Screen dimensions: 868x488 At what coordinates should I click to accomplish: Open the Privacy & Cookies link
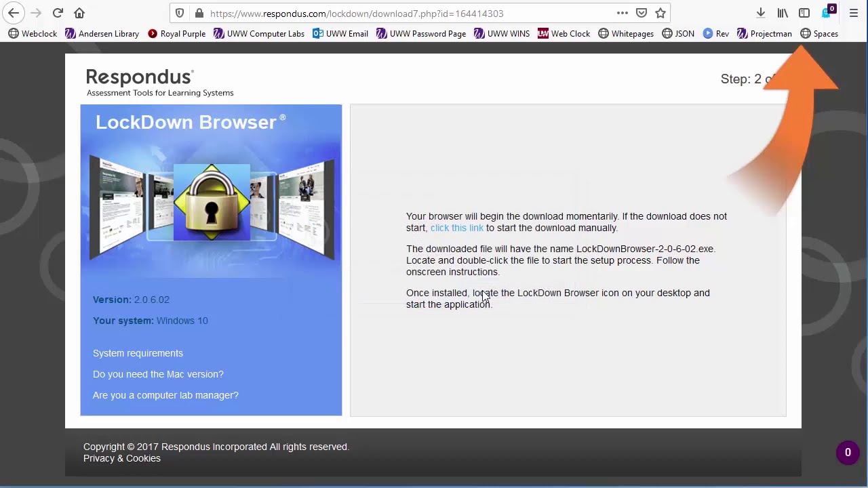coord(122,458)
